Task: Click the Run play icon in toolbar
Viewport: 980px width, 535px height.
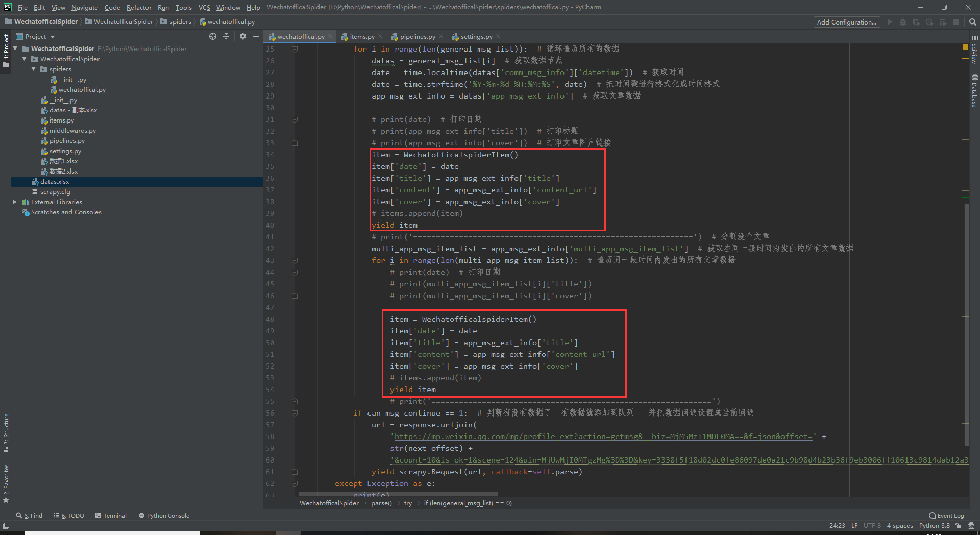Action: click(890, 22)
